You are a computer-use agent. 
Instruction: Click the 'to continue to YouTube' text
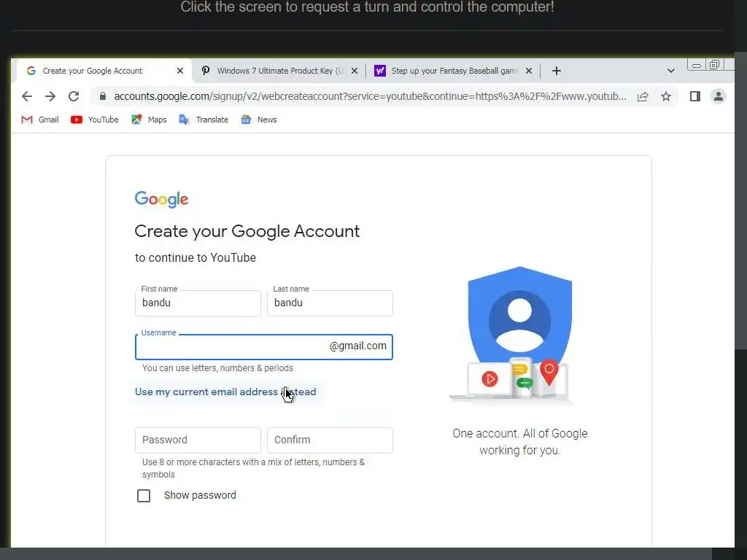pos(196,257)
